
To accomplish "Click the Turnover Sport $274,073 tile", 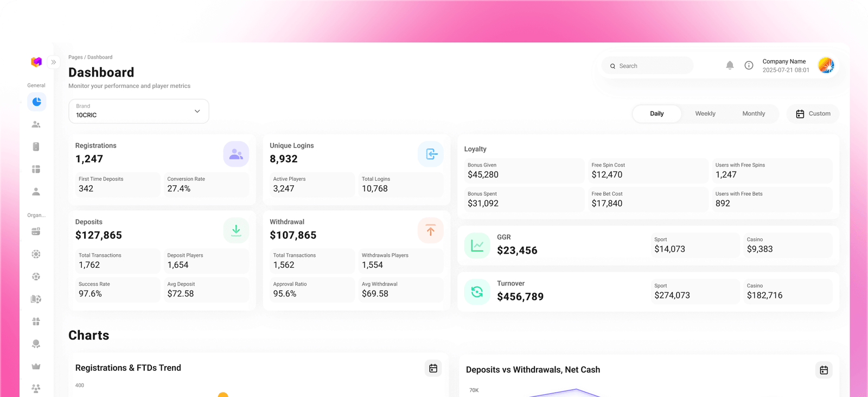I will click(695, 291).
